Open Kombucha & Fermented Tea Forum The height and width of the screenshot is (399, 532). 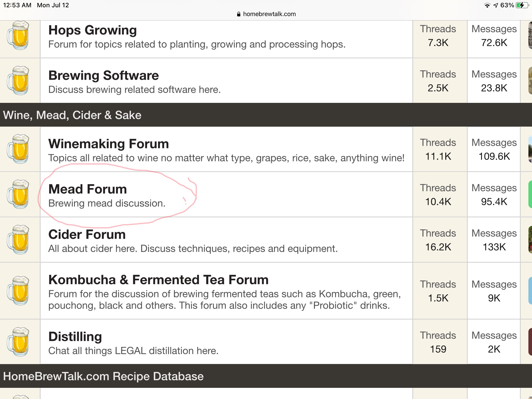pyautogui.click(x=158, y=280)
